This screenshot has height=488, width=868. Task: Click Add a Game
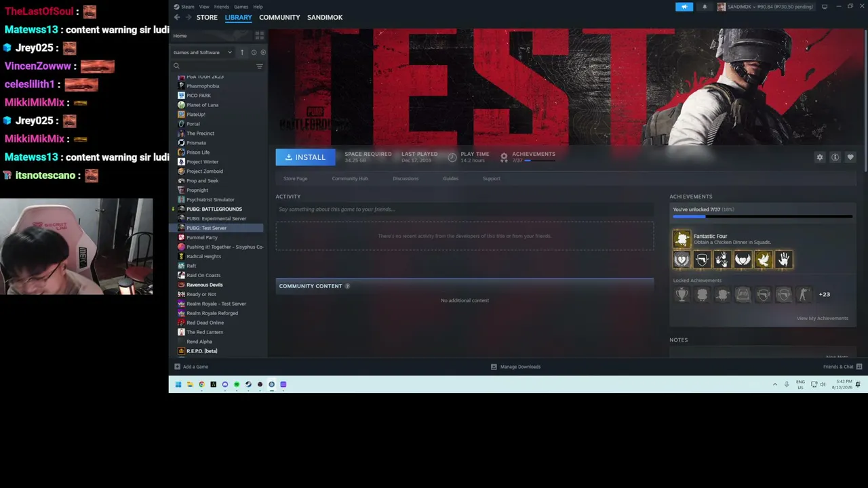tap(191, 367)
